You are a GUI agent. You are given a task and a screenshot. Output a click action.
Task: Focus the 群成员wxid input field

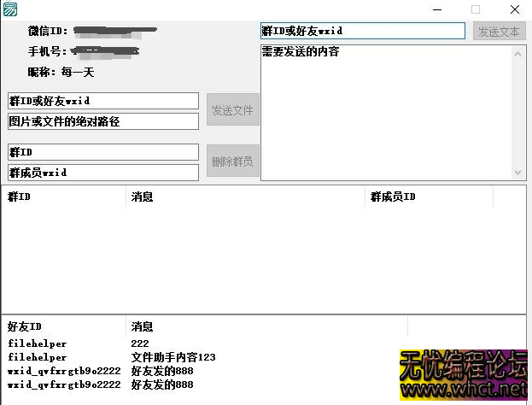pos(103,173)
